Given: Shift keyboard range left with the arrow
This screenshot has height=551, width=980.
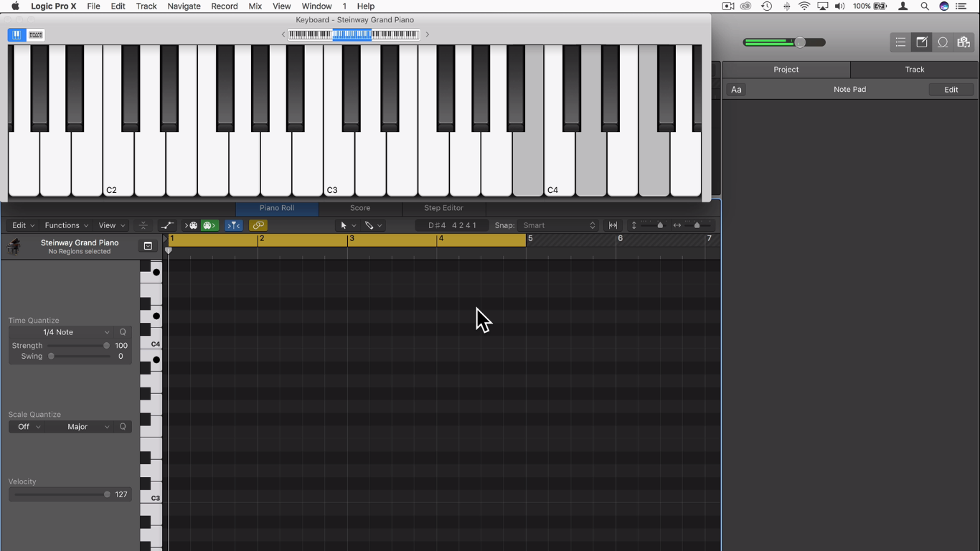Looking at the screenshot, I should tap(283, 34).
